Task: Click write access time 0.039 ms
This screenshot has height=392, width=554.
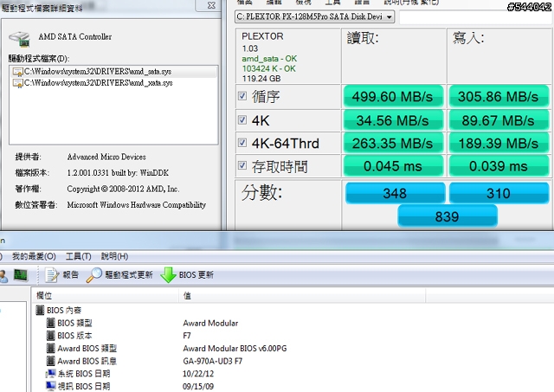Action: click(499, 166)
